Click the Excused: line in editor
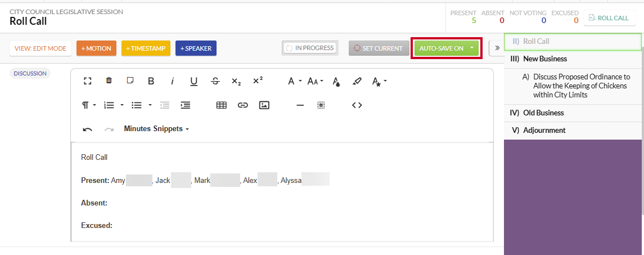 point(97,225)
